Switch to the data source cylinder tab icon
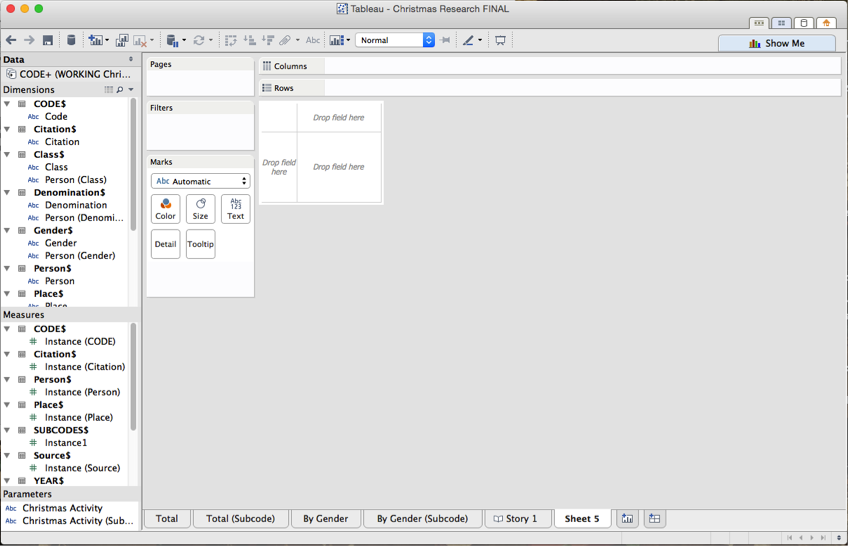 [x=804, y=23]
